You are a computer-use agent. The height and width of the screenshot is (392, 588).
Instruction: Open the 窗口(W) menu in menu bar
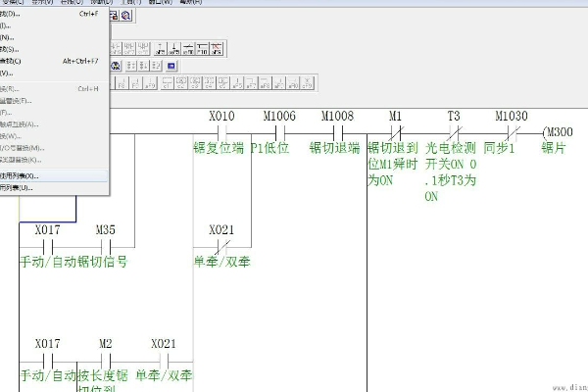click(x=182, y=3)
